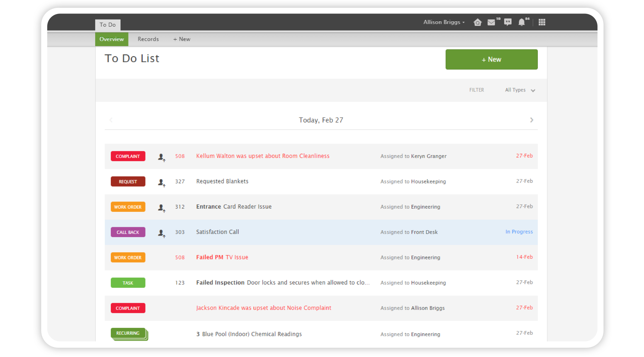
Task: Open Entrance Card Reader Issue work order
Action: tap(234, 207)
